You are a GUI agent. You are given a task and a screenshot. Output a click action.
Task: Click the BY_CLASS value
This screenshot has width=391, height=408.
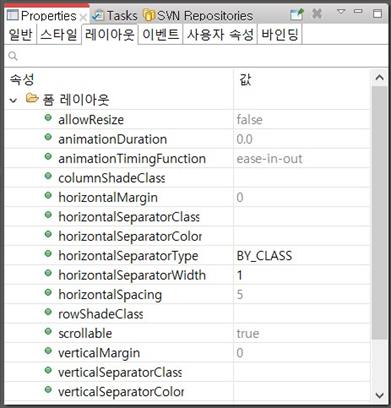[x=264, y=256]
